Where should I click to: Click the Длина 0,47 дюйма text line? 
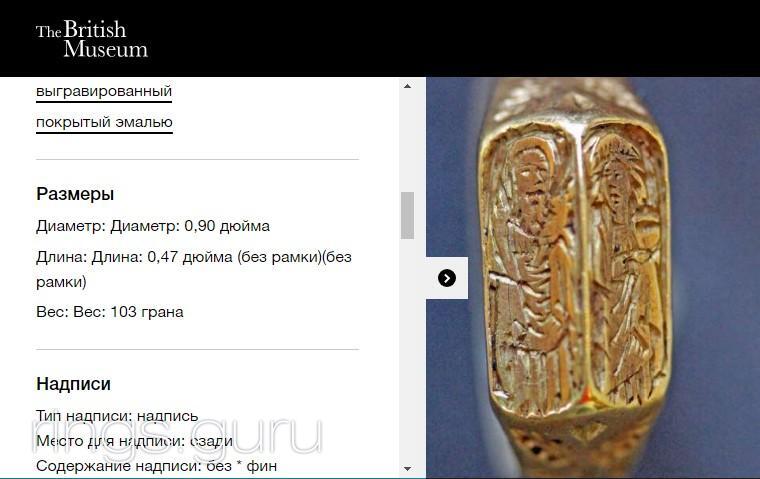click(x=194, y=269)
